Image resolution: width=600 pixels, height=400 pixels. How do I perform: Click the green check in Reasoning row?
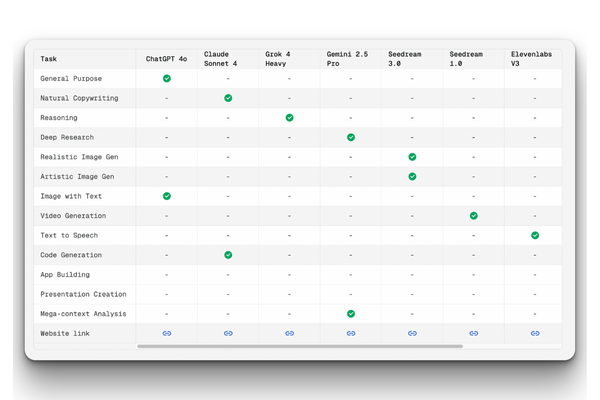click(290, 118)
